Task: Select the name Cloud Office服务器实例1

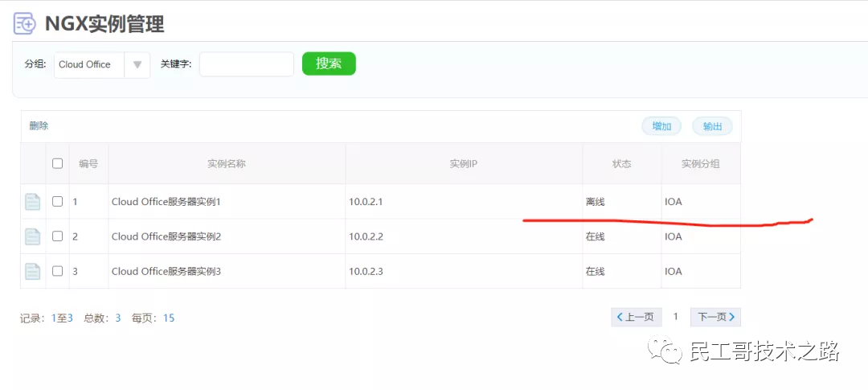Action: (x=166, y=202)
